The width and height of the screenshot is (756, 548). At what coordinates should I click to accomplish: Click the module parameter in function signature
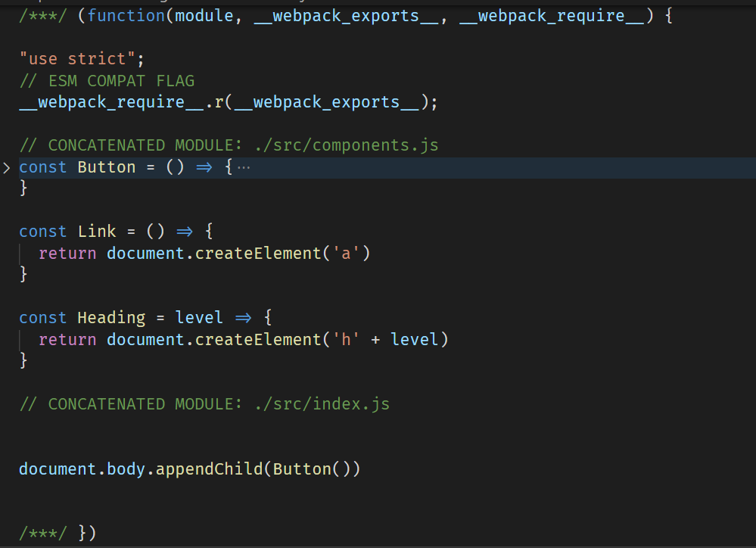point(204,16)
